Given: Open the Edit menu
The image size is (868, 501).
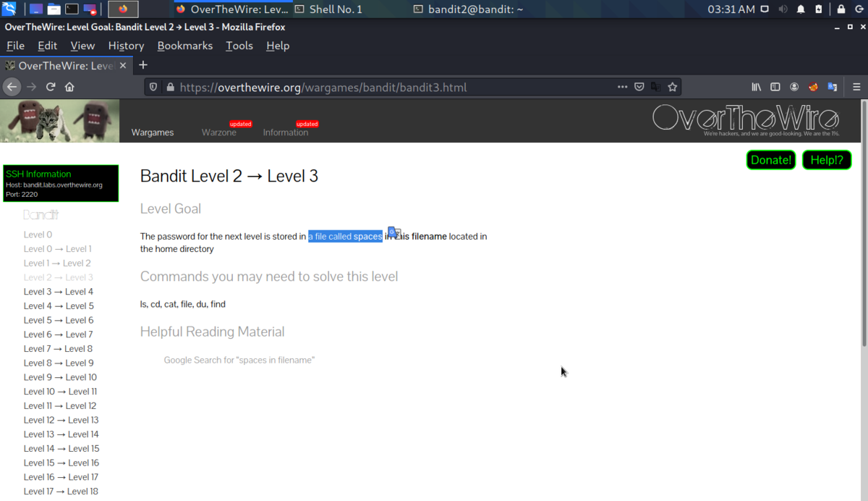Looking at the screenshot, I should click(48, 46).
